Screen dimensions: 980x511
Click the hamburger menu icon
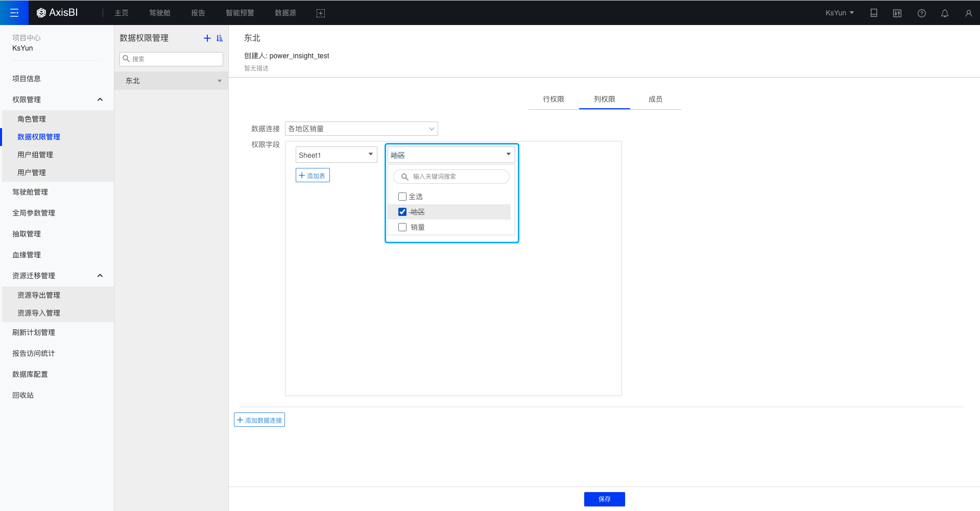[x=14, y=13]
